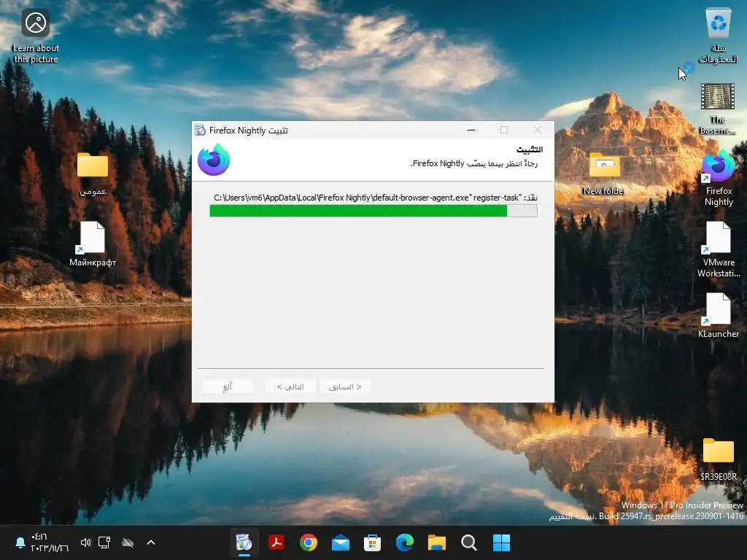Image resolution: width=747 pixels, height=560 pixels.
Task: Open the KLauncher desktop shortcut
Action: pos(719,315)
